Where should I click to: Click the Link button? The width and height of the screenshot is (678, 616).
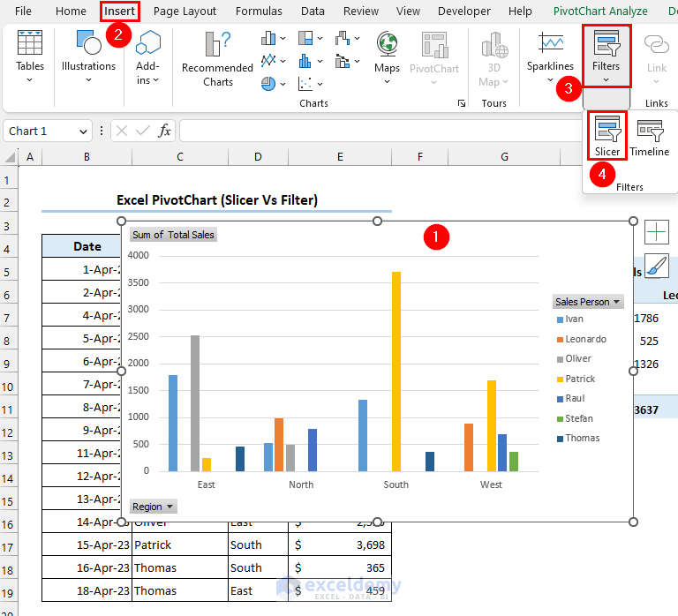pos(657,59)
